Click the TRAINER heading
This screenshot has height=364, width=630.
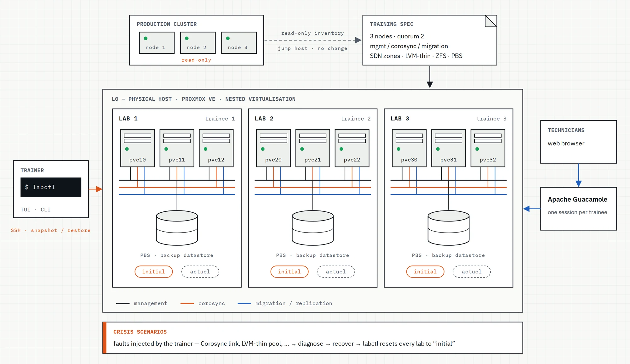tap(32, 171)
